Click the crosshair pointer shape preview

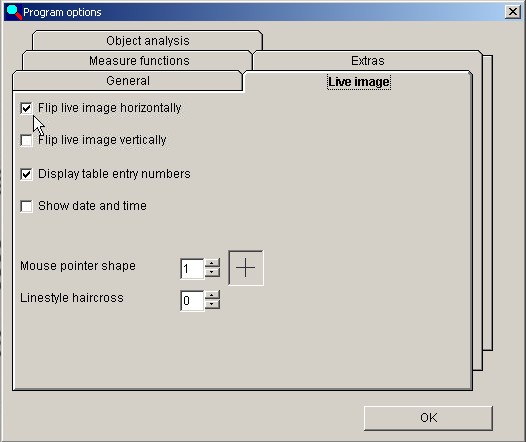(x=246, y=268)
